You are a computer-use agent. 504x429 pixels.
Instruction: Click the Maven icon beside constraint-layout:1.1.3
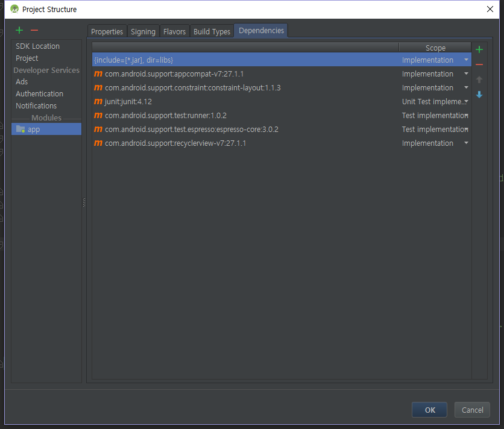(98, 88)
